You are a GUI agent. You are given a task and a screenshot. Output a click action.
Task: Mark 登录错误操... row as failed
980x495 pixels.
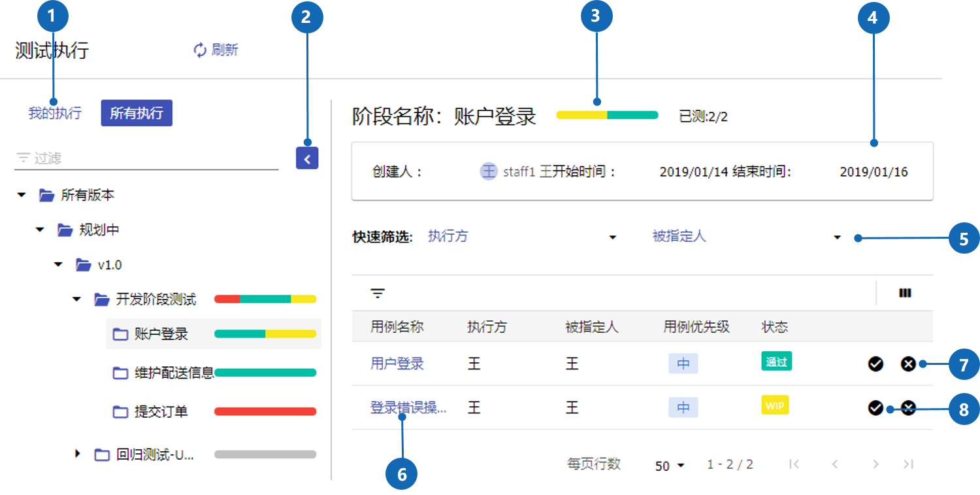pyautogui.click(x=908, y=408)
